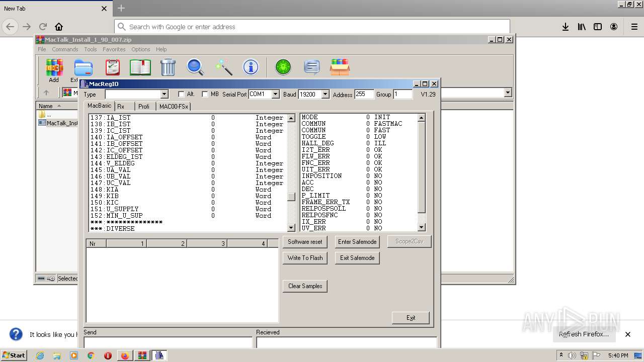Image resolution: width=644 pixels, height=362 pixels.
Task: Click the WinRAR Wizard wand icon
Action: (223, 67)
